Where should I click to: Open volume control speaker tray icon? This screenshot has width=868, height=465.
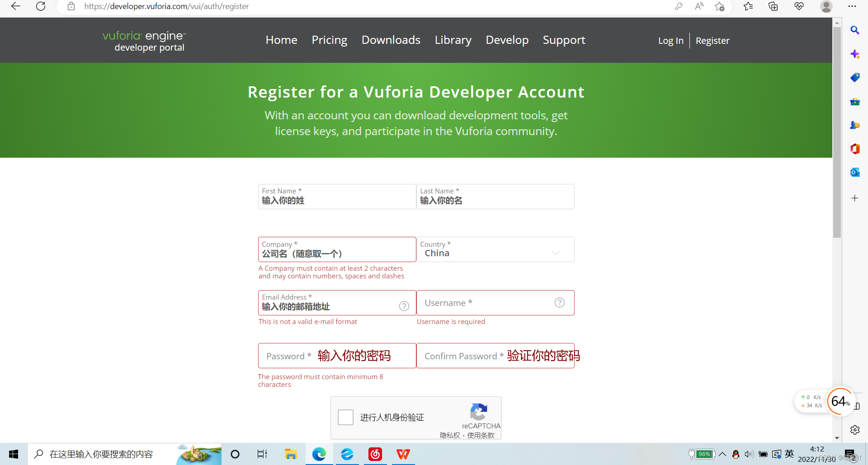coord(749,454)
